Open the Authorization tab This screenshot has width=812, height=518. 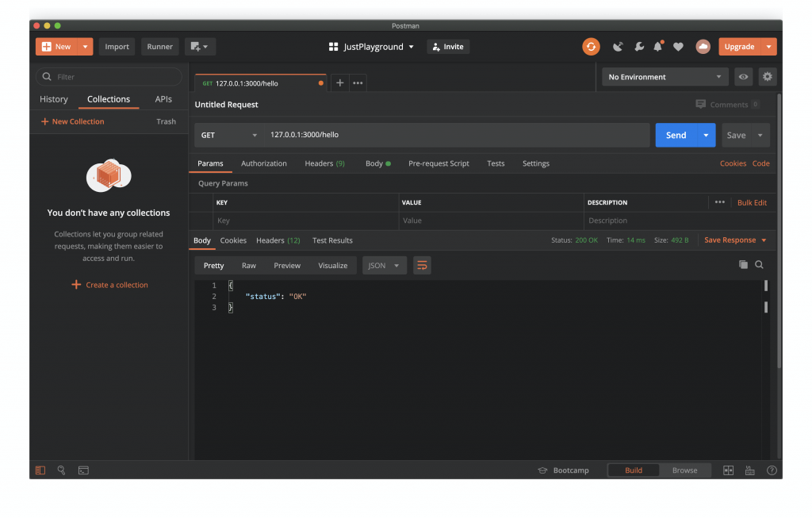[263, 163]
